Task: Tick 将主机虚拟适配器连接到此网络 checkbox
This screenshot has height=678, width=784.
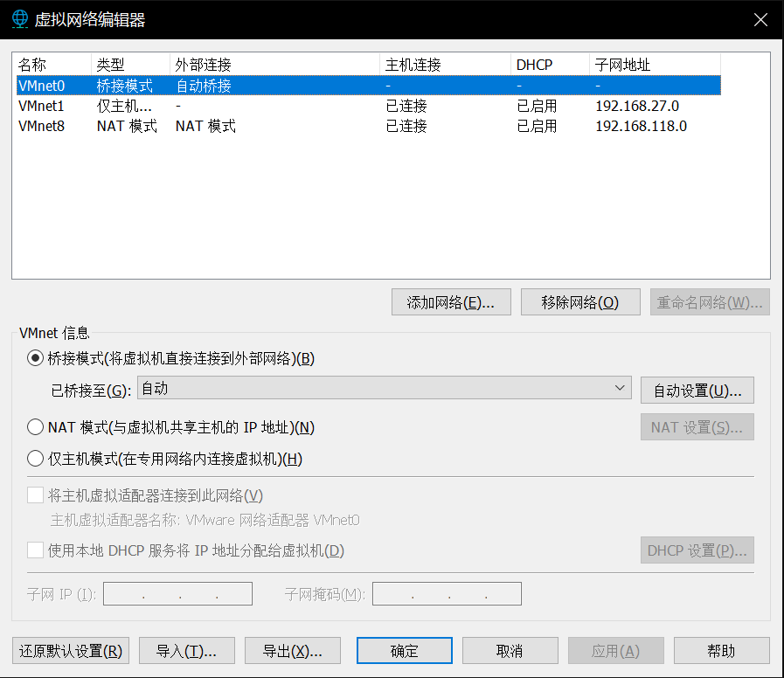Action: (x=35, y=495)
